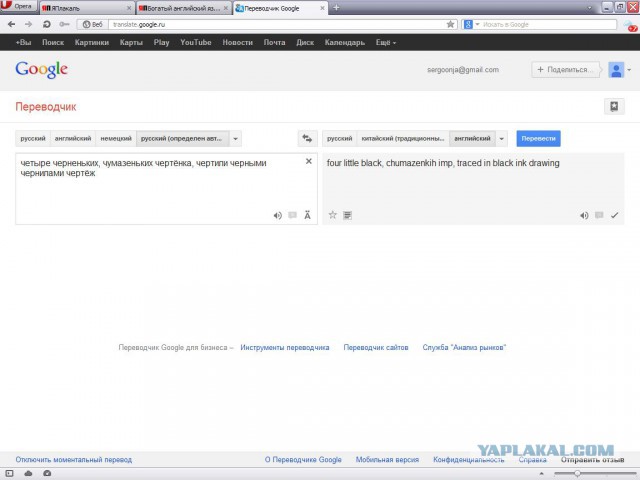Select target language английский
Screen dimensions: 640x480
[x=472, y=139]
